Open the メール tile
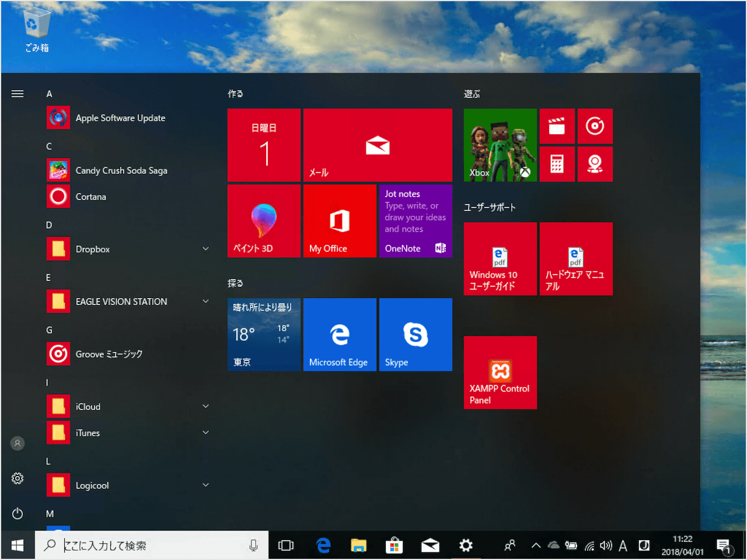Image resolution: width=747 pixels, height=560 pixels. tap(378, 145)
